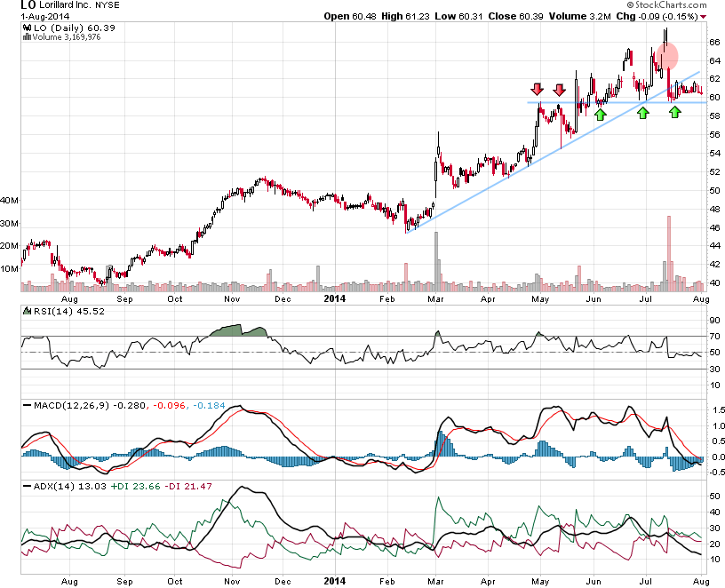
Task: Click the Nov label on the price chart date axis
Action: pos(232,299)
